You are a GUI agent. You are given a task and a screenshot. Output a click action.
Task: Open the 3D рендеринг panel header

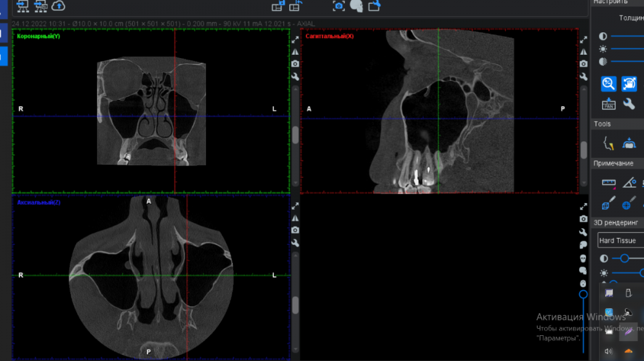click(617, 222)
